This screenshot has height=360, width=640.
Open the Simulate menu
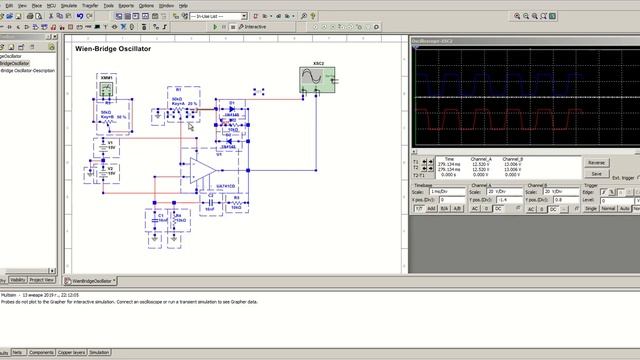pyautogui.click(x=69, y=6)
